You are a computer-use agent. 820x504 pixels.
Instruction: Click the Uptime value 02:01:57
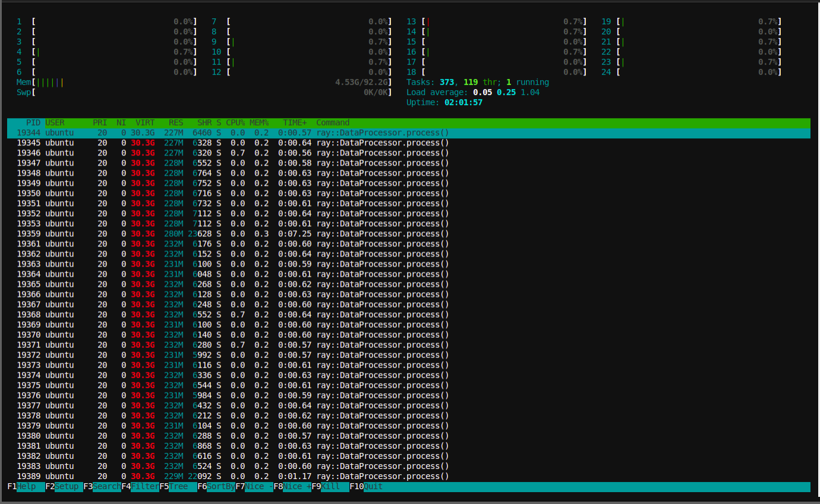[x=463, y=103]
